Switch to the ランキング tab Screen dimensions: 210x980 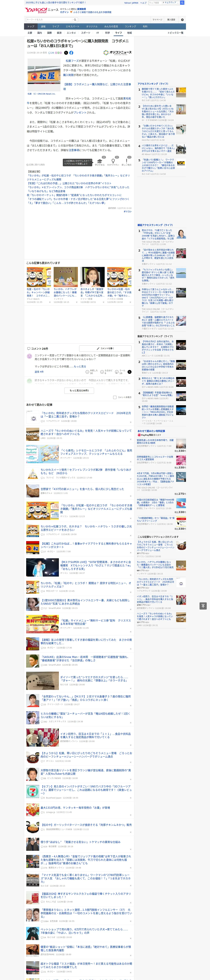(x=130, y=27)
